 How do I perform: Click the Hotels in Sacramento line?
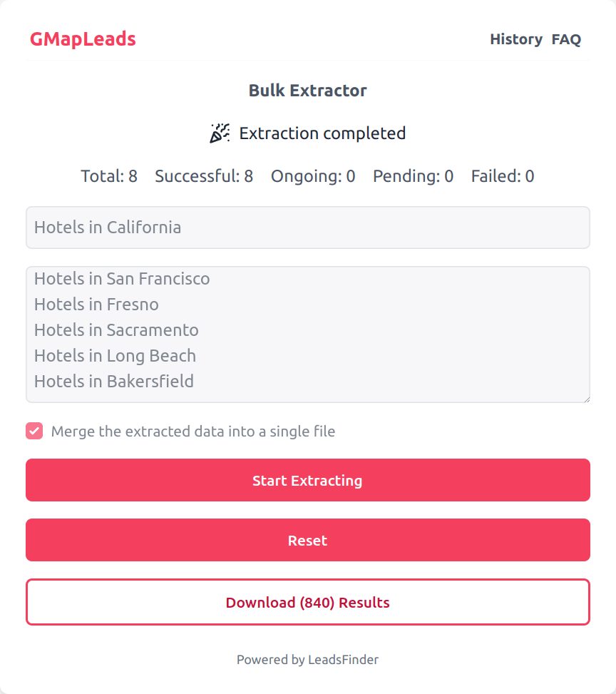pyautogui.click(x=116, y=330)
